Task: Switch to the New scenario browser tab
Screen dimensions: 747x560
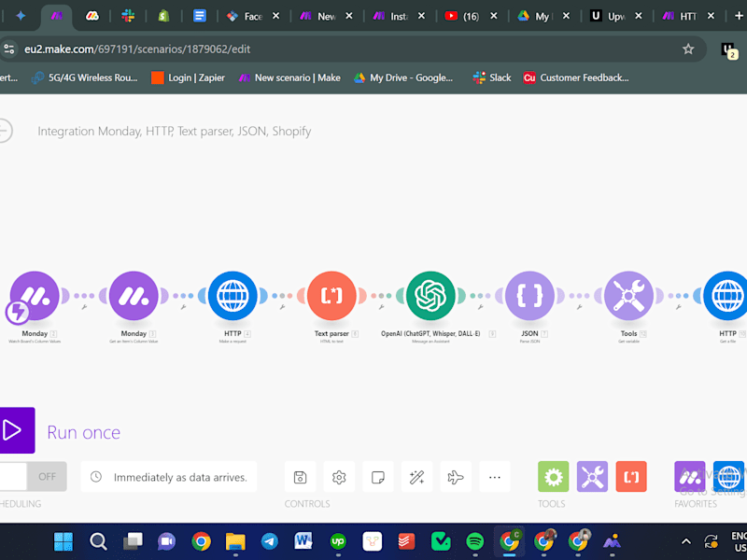Action: tap(326, 16)
